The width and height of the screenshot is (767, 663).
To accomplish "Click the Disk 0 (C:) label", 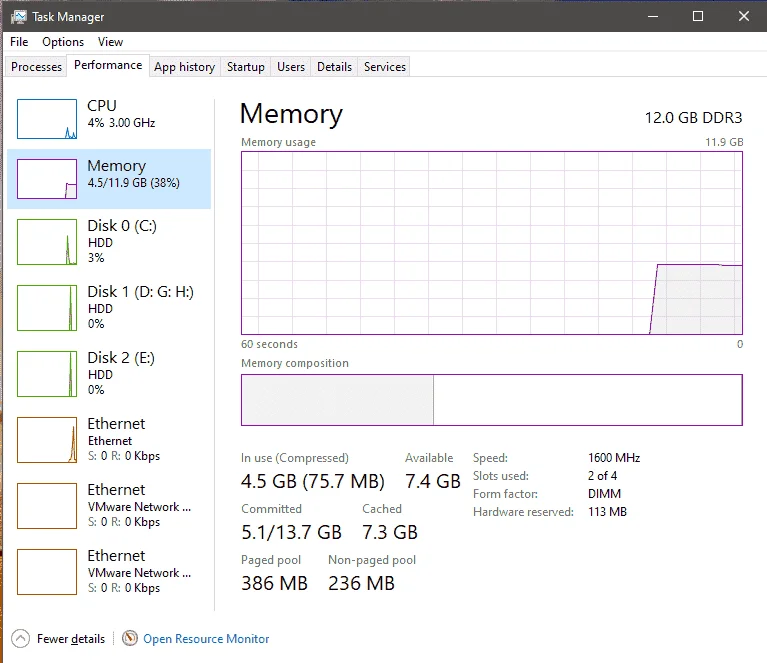I will click(x=122, y=226).
